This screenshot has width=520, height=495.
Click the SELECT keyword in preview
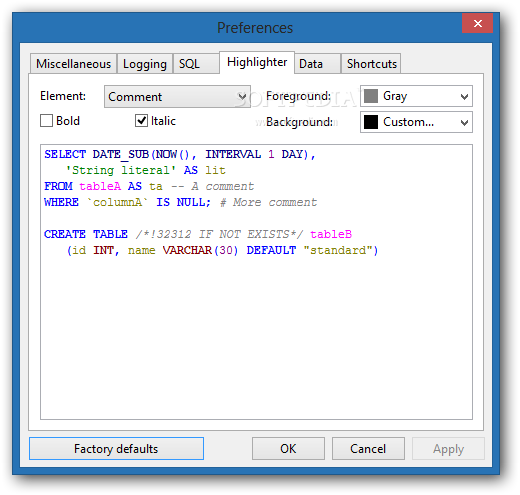(x=65, y=154)
